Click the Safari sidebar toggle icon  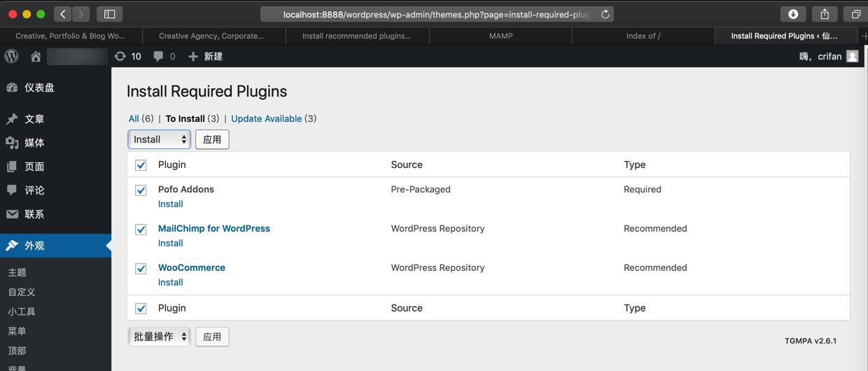pyautogui.click(x=110, y=14)
